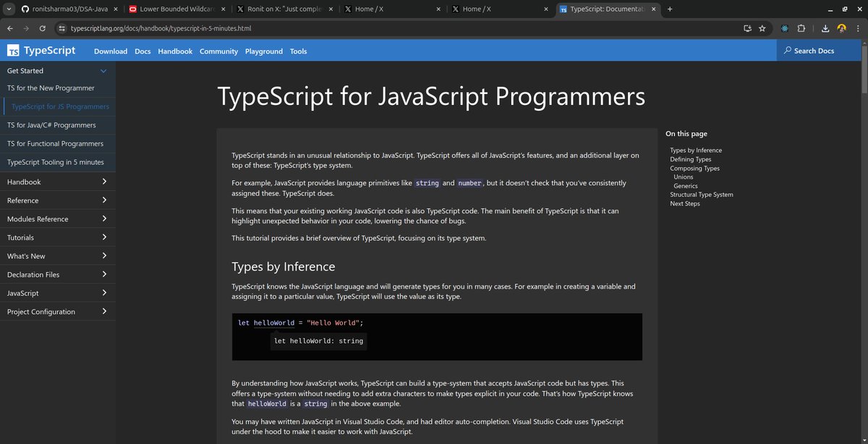868x444 pixels.
Task: Bookmark this page with the star
Action: (762, 28)
